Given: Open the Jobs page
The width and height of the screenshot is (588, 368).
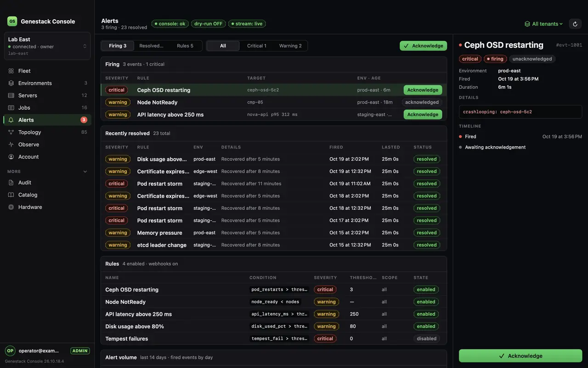Looking at the screenshot, I should [x=47, y=108].
